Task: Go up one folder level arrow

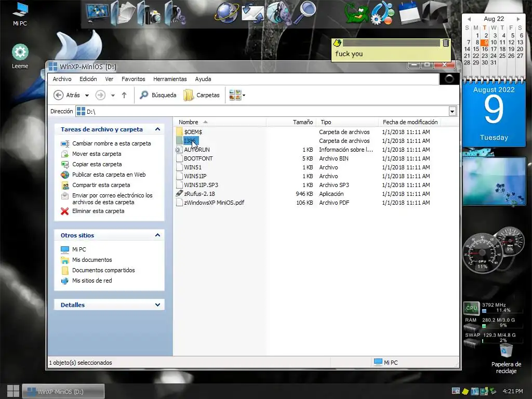Action: 124,96
